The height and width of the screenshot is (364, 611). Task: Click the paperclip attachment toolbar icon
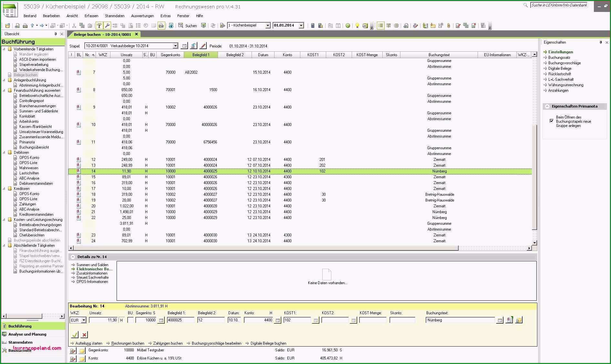point(449,26)
